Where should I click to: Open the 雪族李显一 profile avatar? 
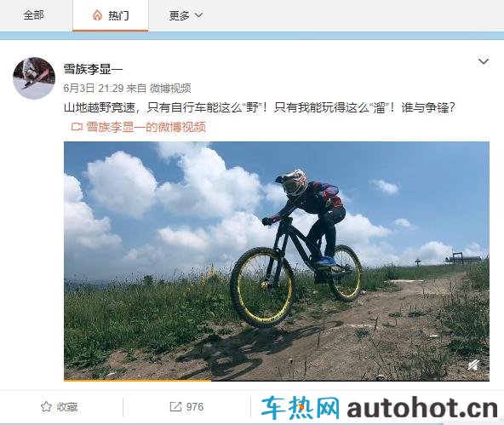34,78
